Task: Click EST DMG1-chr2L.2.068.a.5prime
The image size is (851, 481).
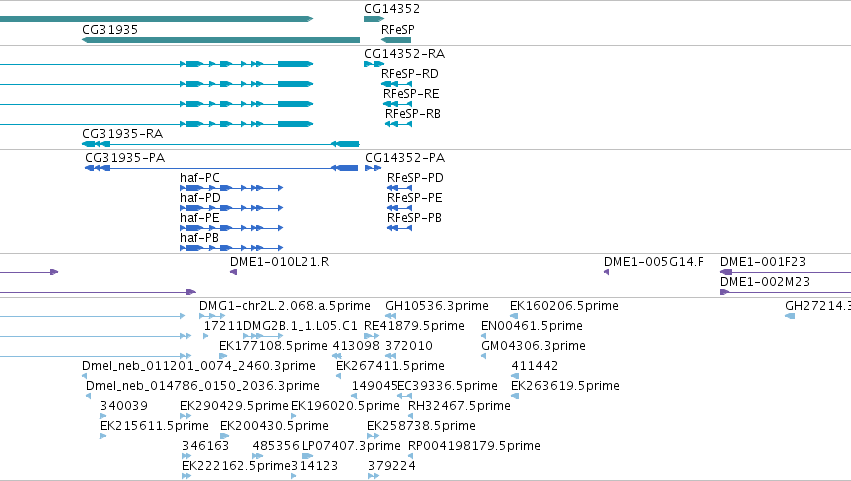Action: coord(212,316)
